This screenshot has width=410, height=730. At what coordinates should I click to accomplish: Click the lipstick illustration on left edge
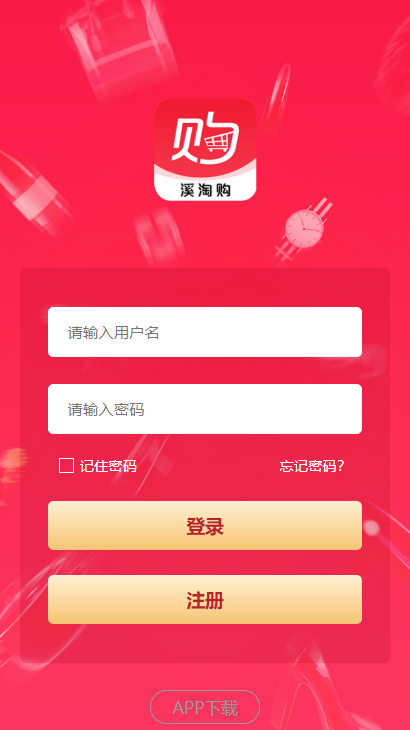33,191
